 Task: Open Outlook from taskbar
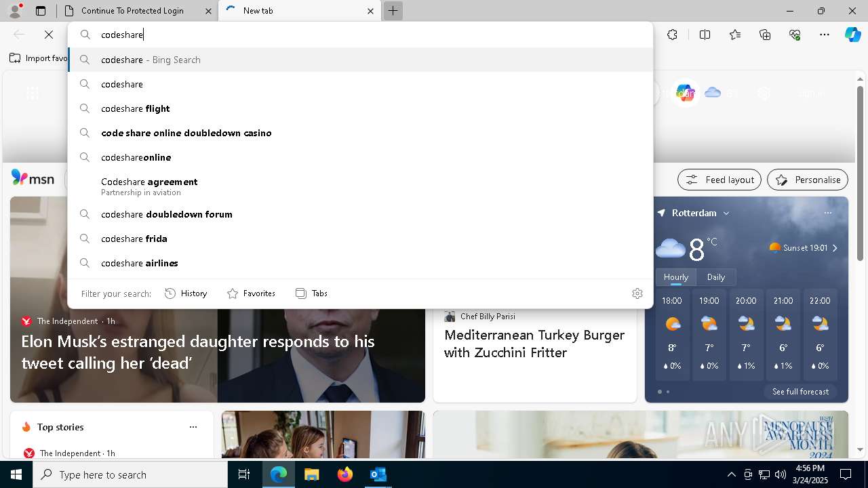click(x=378, y=474)
